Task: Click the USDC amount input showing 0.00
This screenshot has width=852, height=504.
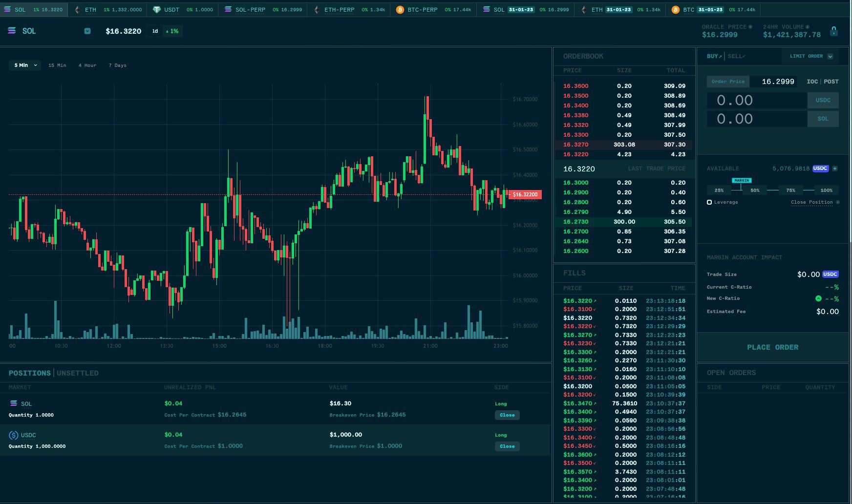Action: (756, 100)
